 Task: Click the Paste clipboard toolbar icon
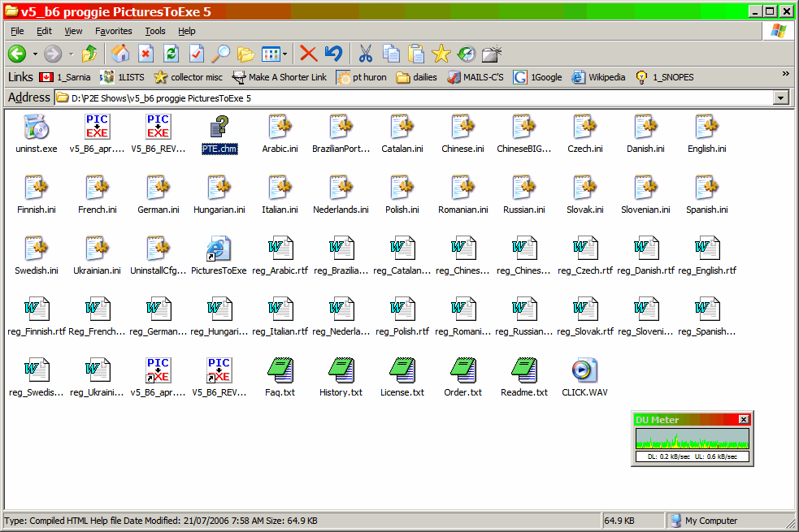[416, 54]
